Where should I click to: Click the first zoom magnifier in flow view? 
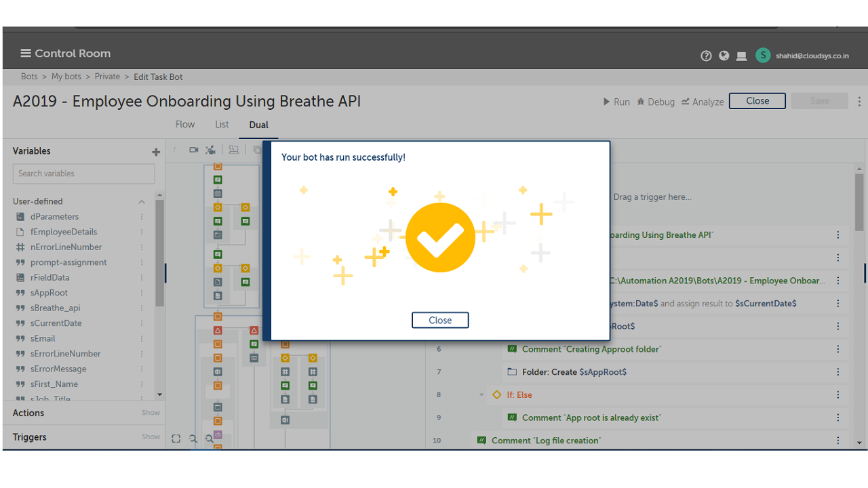193,439
